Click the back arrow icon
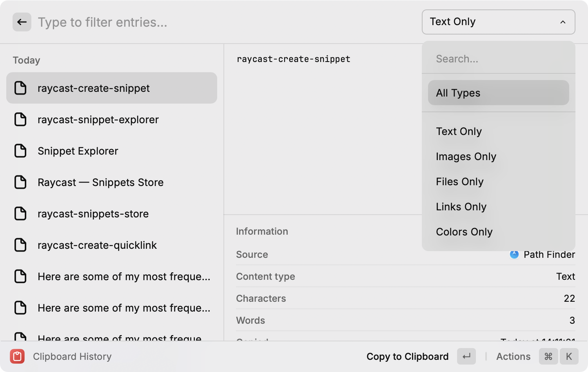The width and height of the screenshot is (588, 372). (22, 22)
